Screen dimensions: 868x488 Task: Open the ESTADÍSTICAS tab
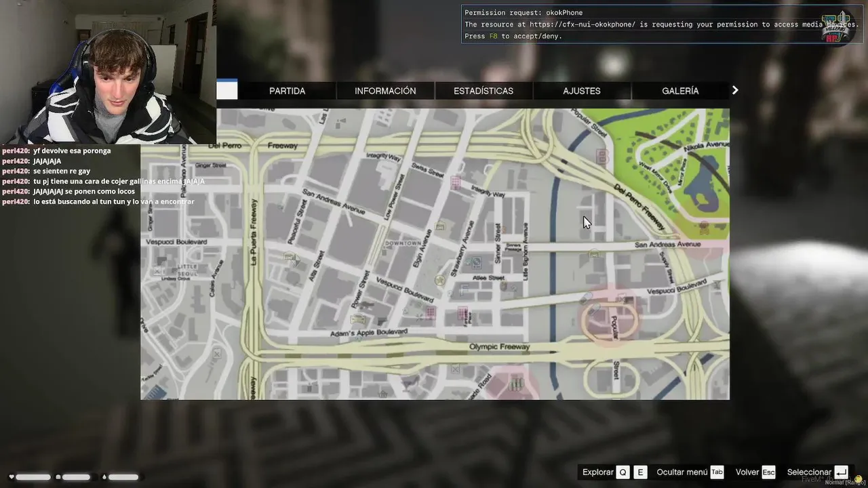pos(484,91)
